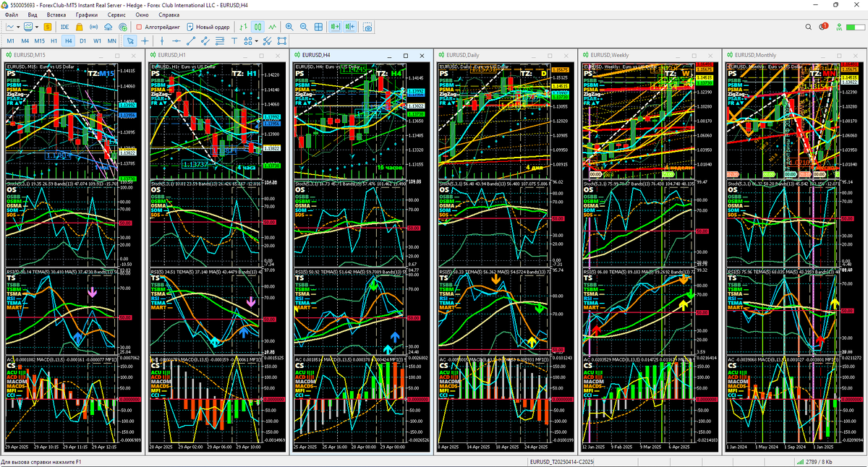Open the trading signals icon
Image resolution: width=868 pixels, height=467 pixels.
click(94, 27)
